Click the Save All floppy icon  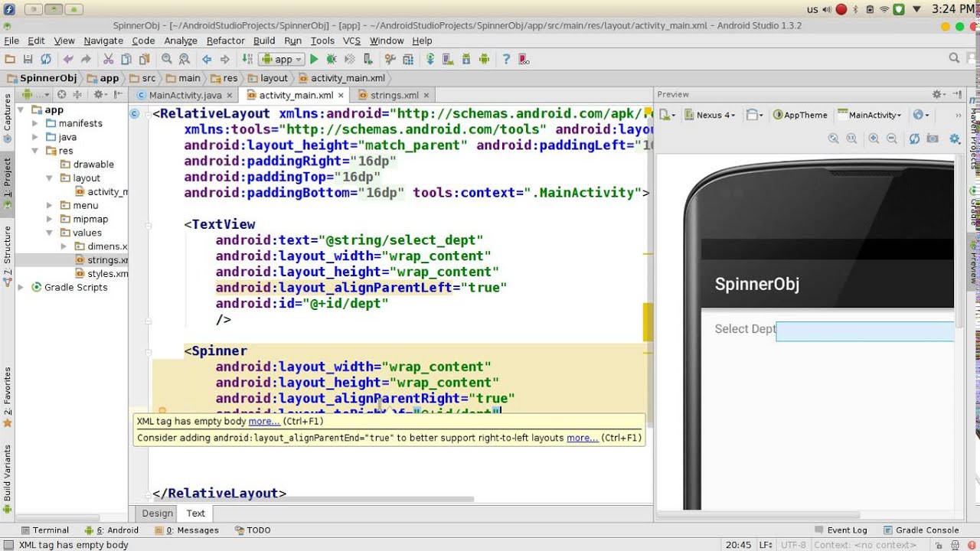coord(28,59)
